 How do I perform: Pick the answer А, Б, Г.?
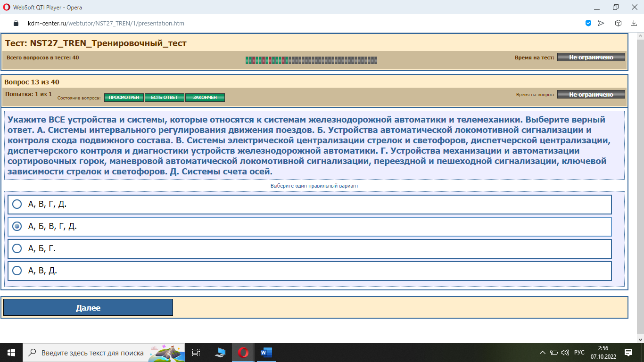309,249
